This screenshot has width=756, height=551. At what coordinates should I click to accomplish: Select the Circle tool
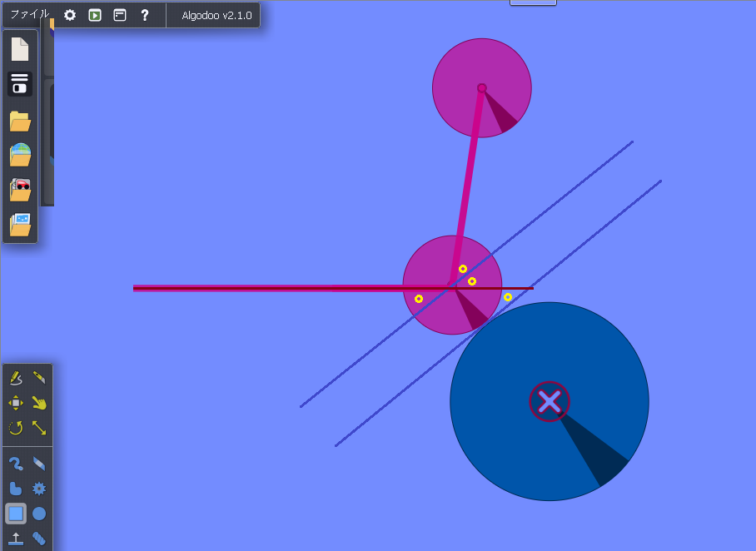click(x=39, y=514)
